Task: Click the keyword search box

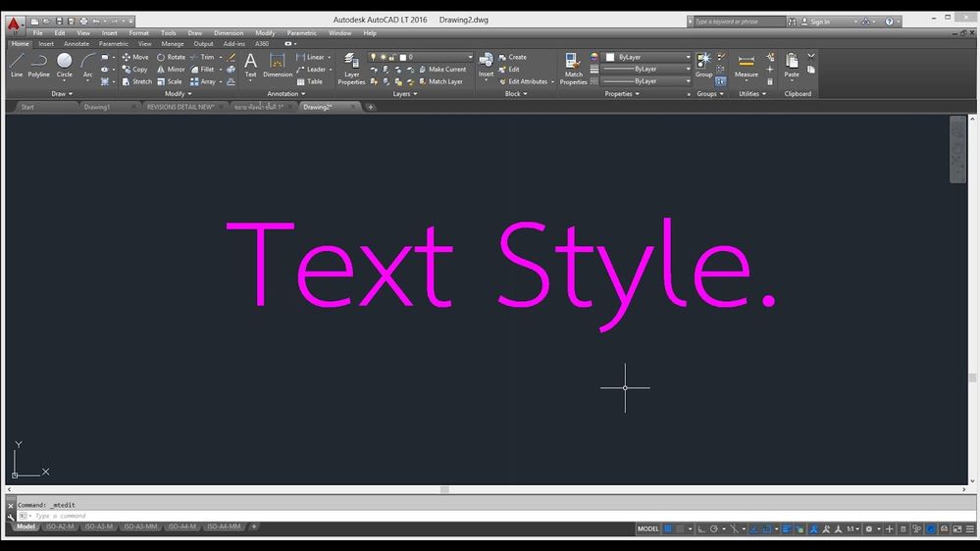Action: (738, 22)
